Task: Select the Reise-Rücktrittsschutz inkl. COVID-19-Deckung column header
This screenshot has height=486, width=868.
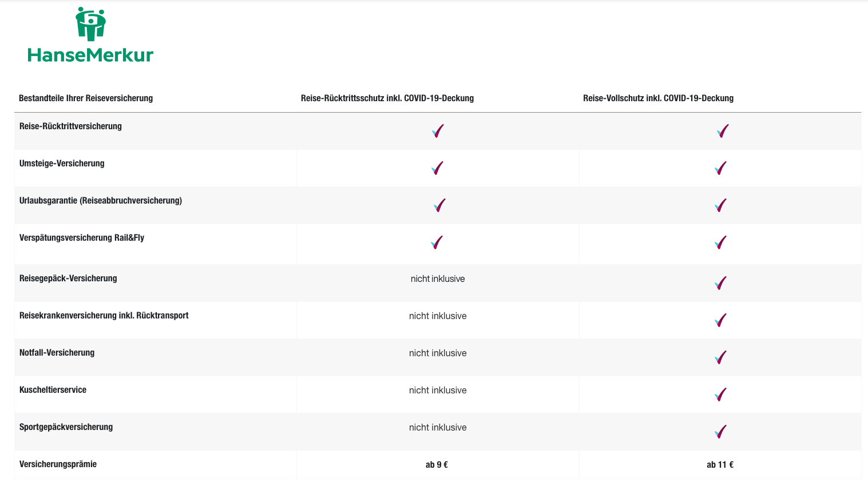Action: point(387,98)
